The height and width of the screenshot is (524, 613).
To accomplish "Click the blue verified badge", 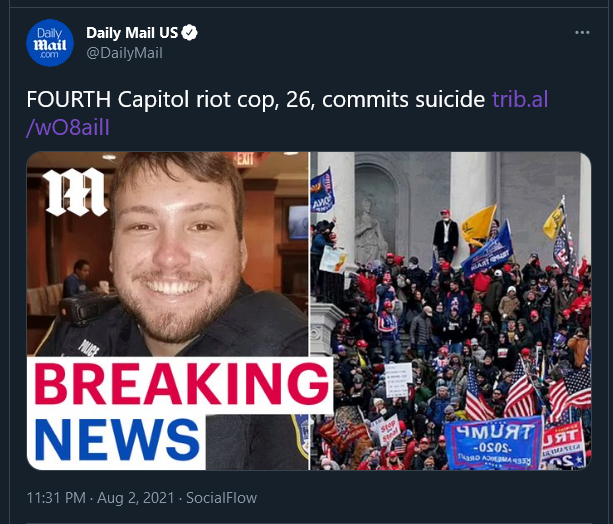I will pyautogui.click(x=190, y=33).
